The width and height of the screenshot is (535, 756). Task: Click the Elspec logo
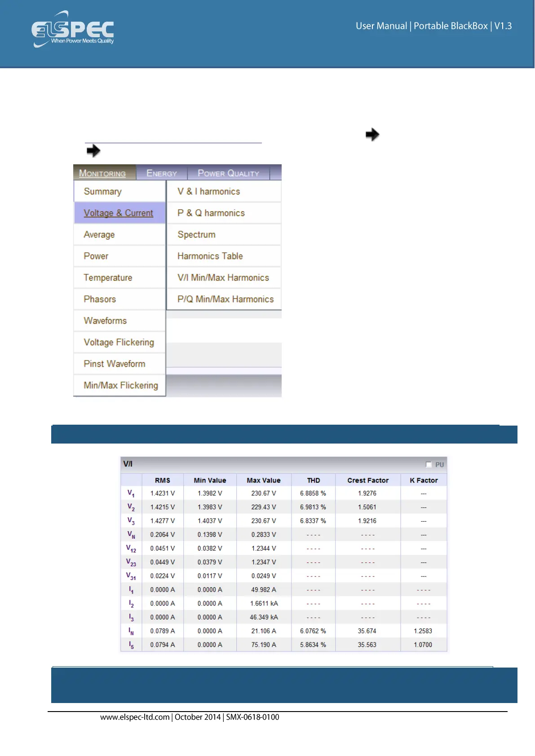tap(73, 29)
